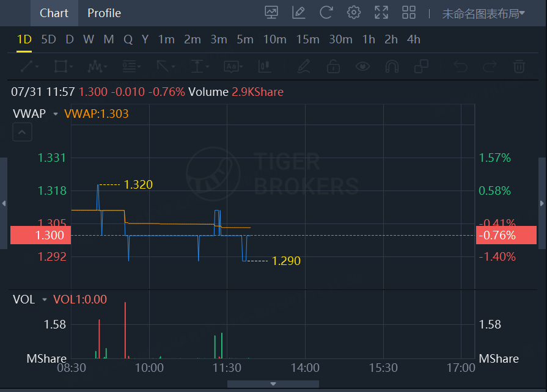This screenshot has height=392, width=547.
Task: Switch to the Profile tab
Action: [x=104, y=13]
